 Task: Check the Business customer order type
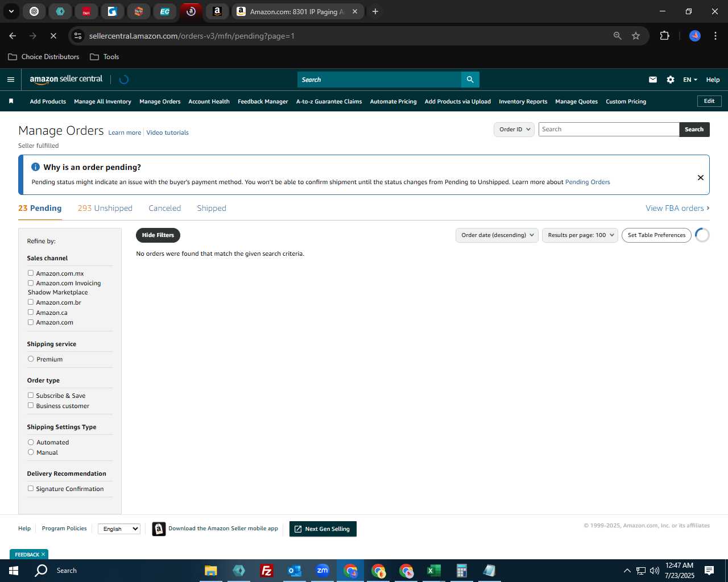(31, 406)
